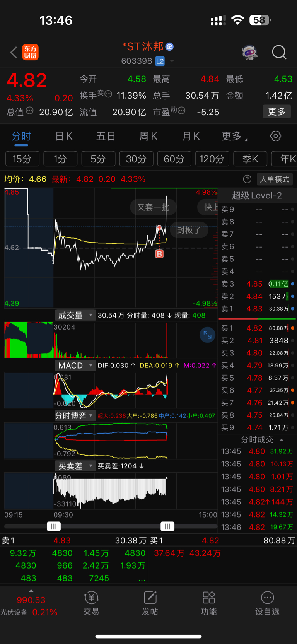Open the 成交量 indicator dropdown
The width and height of the screenshot is (297, 644).
[75, 315]
